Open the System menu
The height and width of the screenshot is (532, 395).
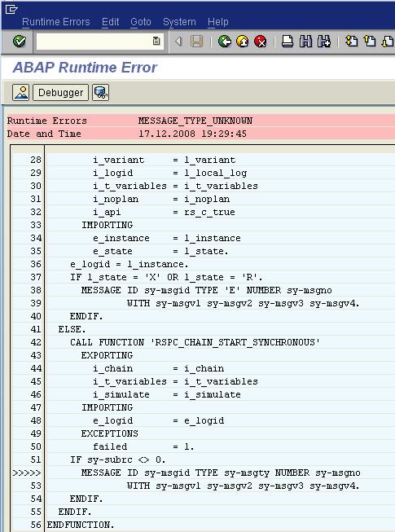pos(179,22)
